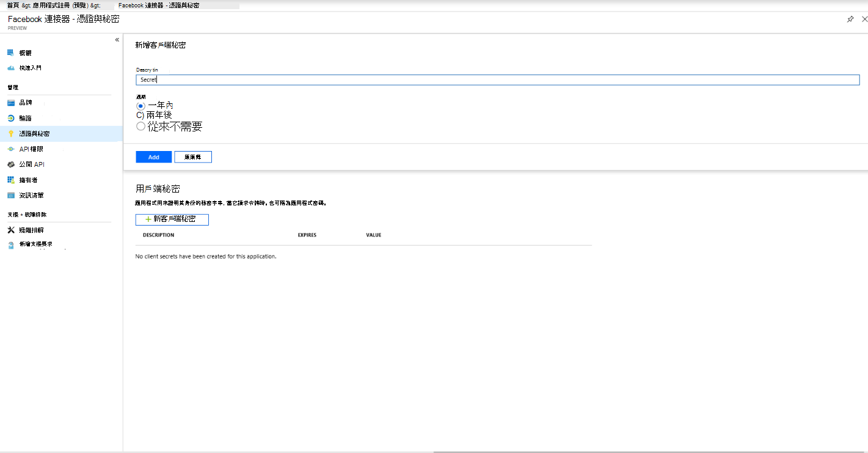Pin this blade with the pin icon
The height and width of the screenshot is (453, 868).
(x=850, y=19)
